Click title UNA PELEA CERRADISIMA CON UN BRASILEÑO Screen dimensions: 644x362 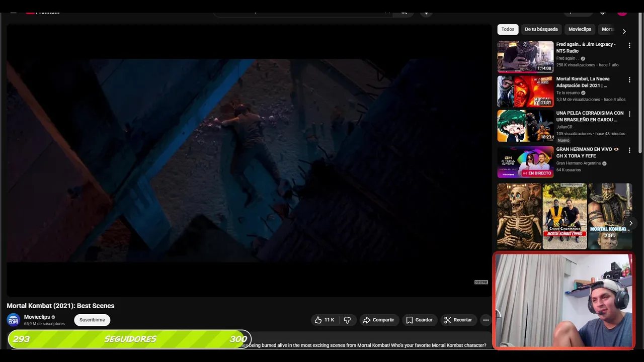pos(590,117)
